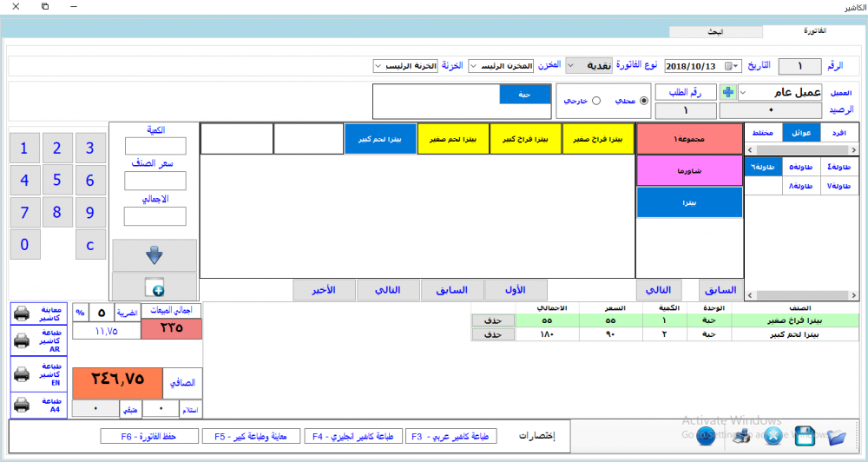The width and height of the screenshot is (868, 462).
Task: Open the folder icon in bottom toolbar
Action: click(x=837, y=437)
